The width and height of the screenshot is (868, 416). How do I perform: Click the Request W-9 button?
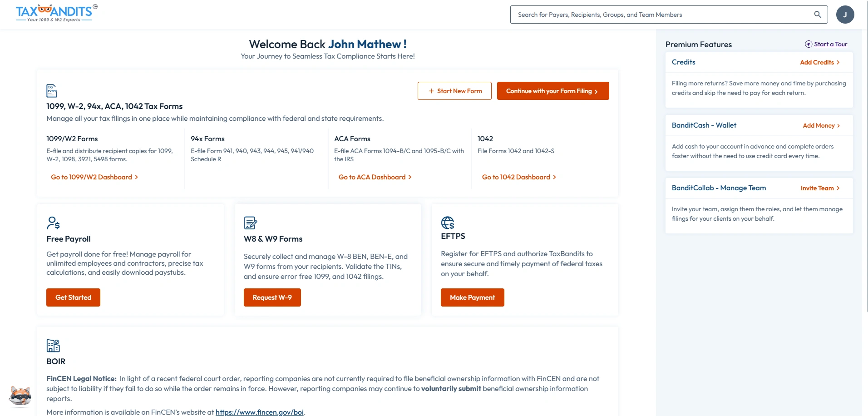click(272, 297)
